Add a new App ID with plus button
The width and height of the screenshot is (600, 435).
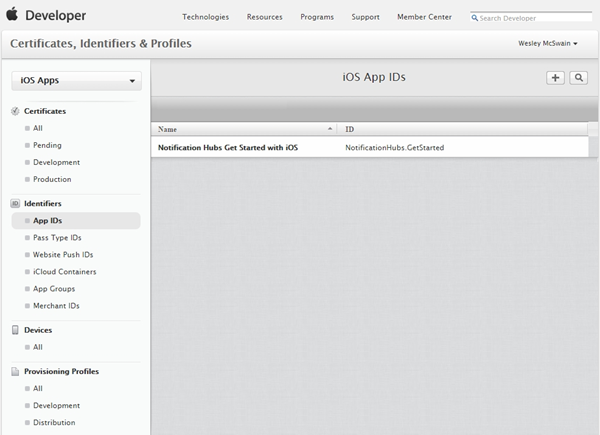(555, 78)
